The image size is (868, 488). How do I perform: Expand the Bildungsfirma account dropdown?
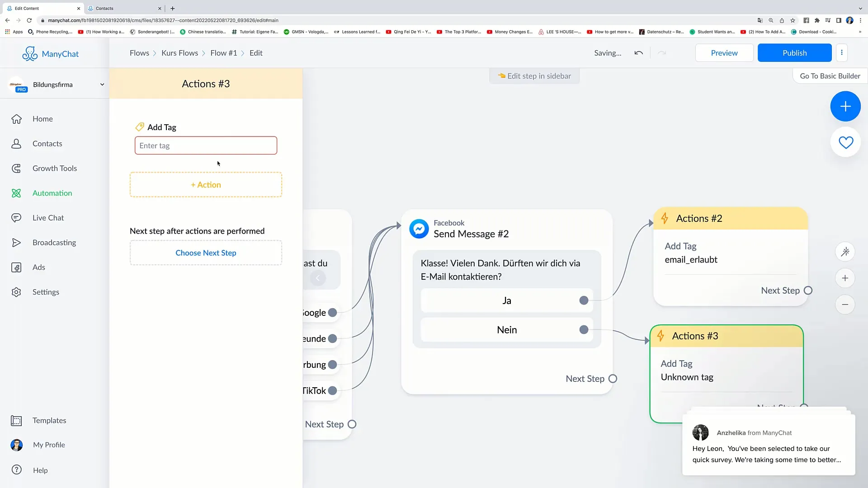coord(101,84)
